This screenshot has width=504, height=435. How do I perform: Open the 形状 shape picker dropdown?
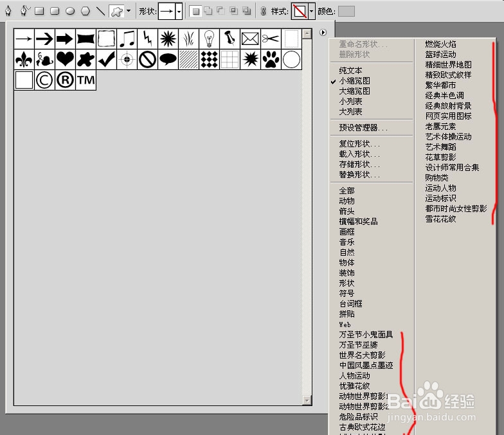tap(179, 12)
